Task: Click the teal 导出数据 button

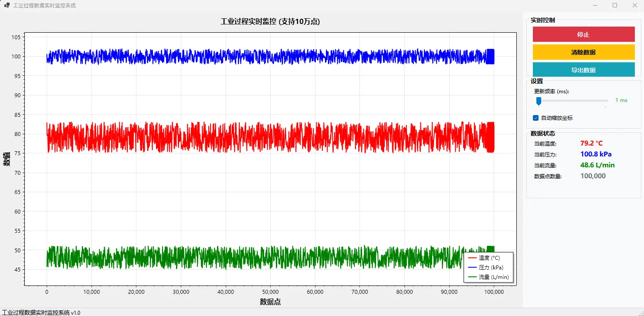Action: pyautogui.click(x=583, y=70)
